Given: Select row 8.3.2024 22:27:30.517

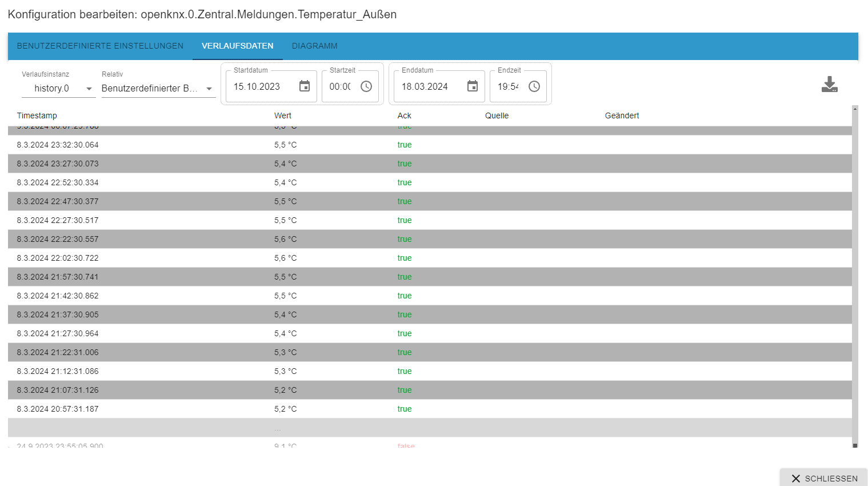Looking at the screenshot, I should point(430,220).
